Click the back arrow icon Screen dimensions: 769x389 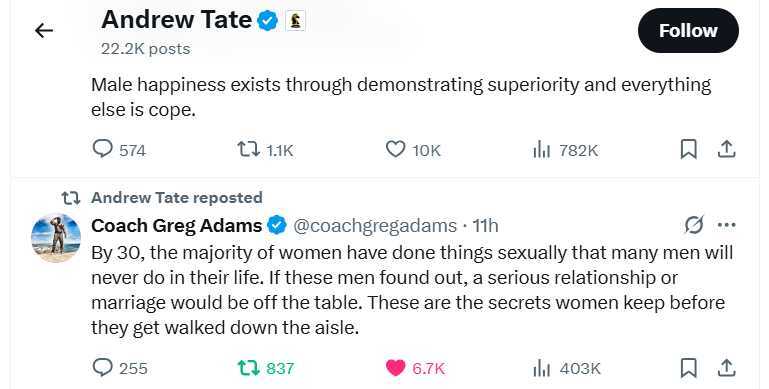pyautogui.click(x=44, y=30)
